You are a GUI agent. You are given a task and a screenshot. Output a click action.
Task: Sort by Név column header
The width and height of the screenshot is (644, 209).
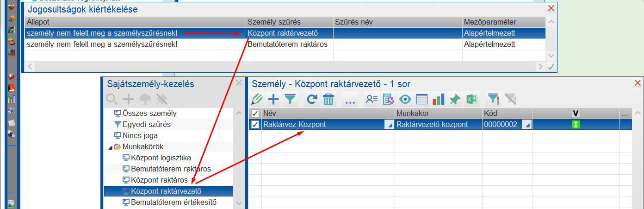click(x=328, y=113)
